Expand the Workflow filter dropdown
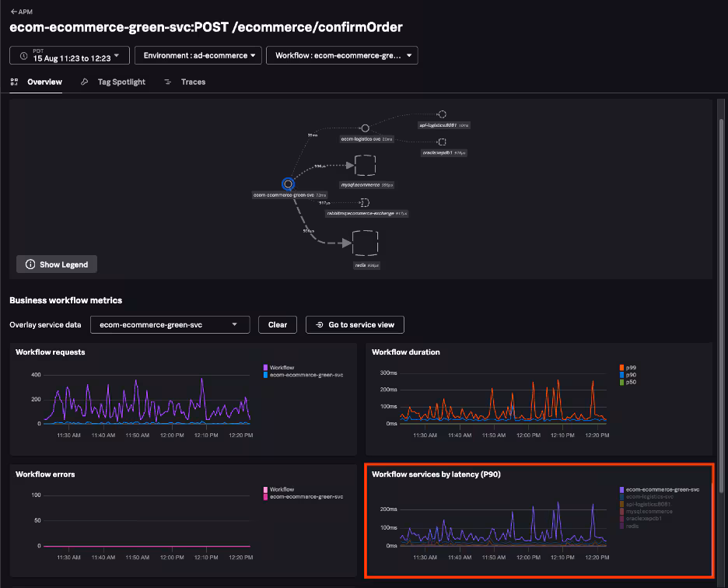Screen dimensions: 728x588 pyautogui.click(x=341, y=55)
